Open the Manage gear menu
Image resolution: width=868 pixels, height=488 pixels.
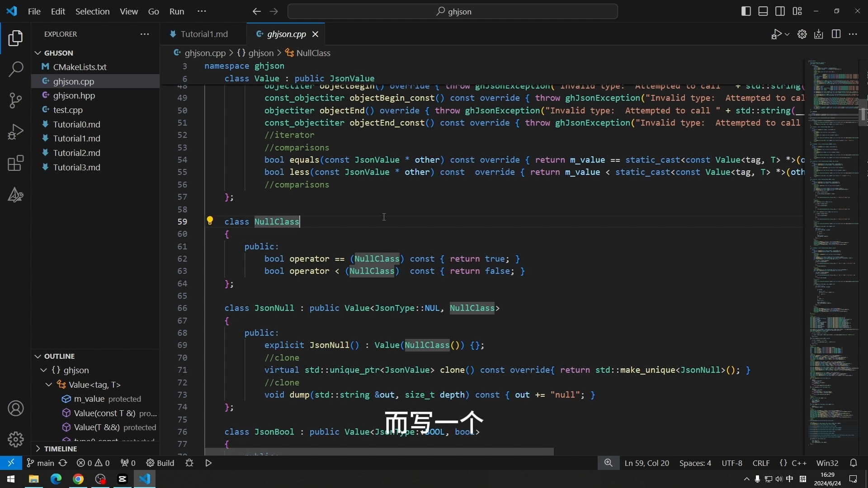[x=15, y=439]
